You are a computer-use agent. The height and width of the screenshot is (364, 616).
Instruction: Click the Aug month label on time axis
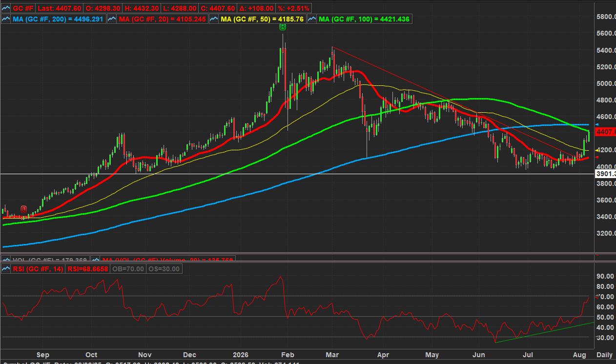point(579,355)
